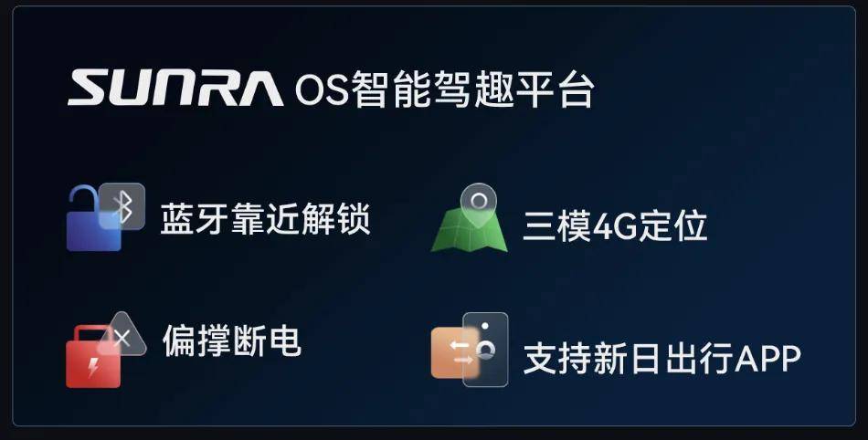The image size is (868, 440).
Task: Select the 支持新日出行APP label
Action: (662, 359)
